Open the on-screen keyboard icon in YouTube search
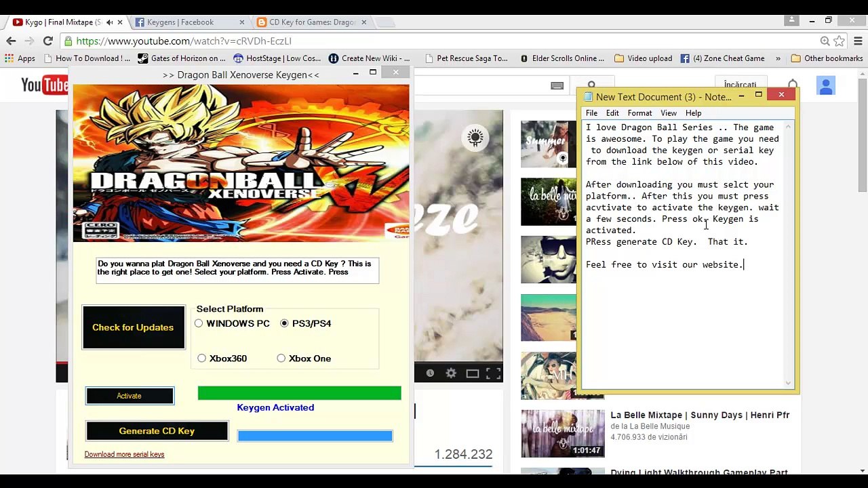Viewport: 868px width, 488px height. click(557, 85)
